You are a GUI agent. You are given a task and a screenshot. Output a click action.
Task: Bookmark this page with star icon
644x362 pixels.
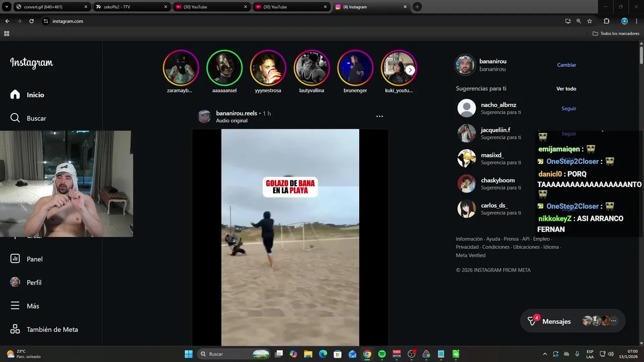coord(590,21)
